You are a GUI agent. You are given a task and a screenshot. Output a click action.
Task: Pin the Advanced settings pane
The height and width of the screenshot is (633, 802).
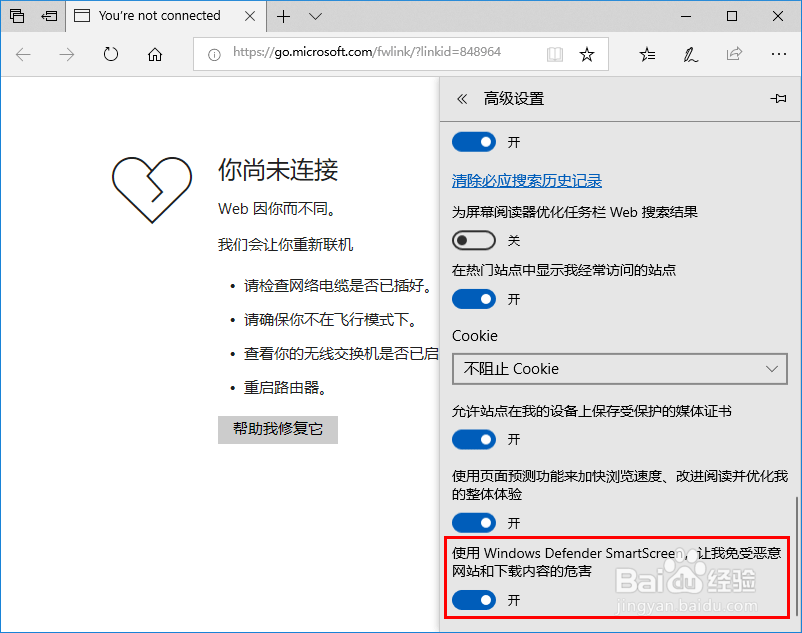[779, 98]
